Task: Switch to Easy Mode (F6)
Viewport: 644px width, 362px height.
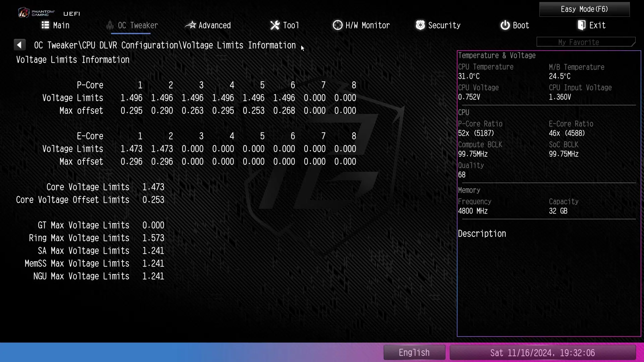Action: [x=584, y=9]
